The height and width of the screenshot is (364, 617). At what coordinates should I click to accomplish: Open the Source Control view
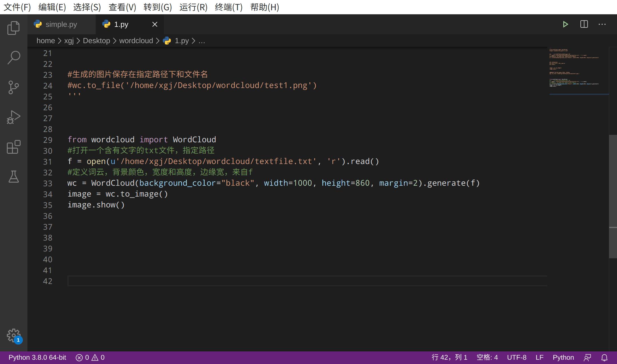13,87
